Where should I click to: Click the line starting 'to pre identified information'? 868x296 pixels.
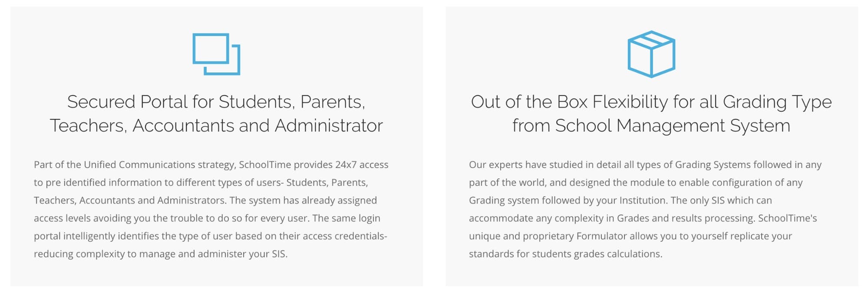201,183
